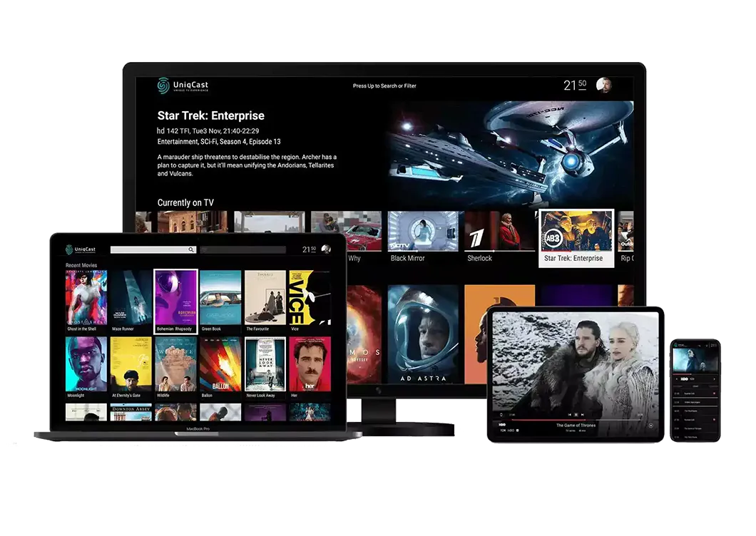Select the Star Trek: Enterprise tile on TV
This screenshot has height=536, width=756.
point(576,238)
